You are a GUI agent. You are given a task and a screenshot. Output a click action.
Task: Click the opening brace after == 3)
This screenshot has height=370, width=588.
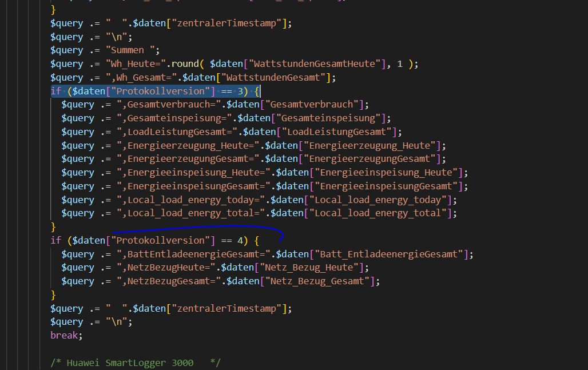point(257,91)
